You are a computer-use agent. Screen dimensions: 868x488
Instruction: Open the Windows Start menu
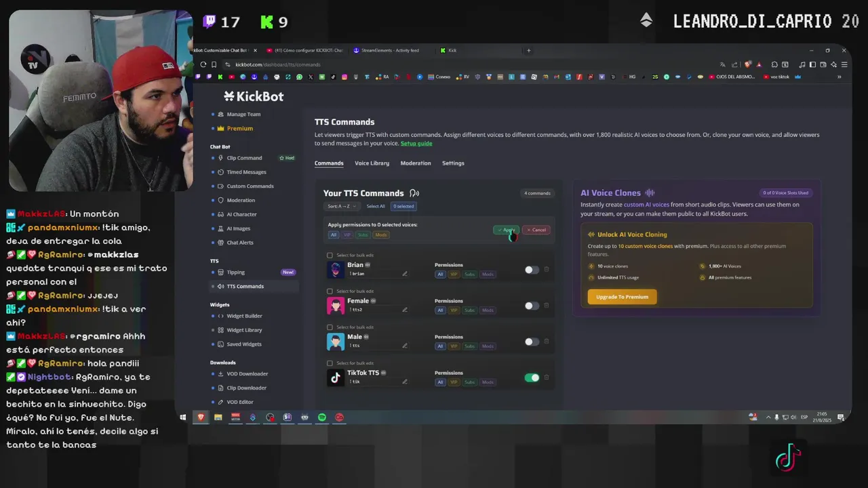pyautogui.click(x=183, y=417)
